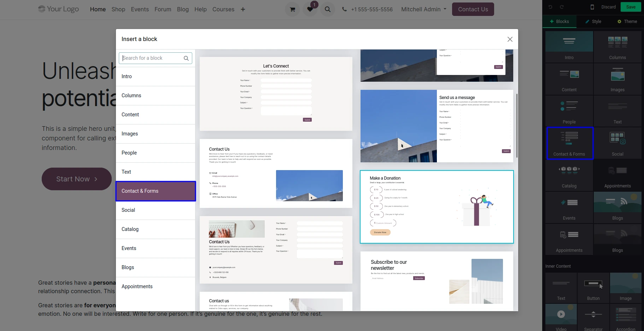Click the Your Logo link

tap(59, 9)
